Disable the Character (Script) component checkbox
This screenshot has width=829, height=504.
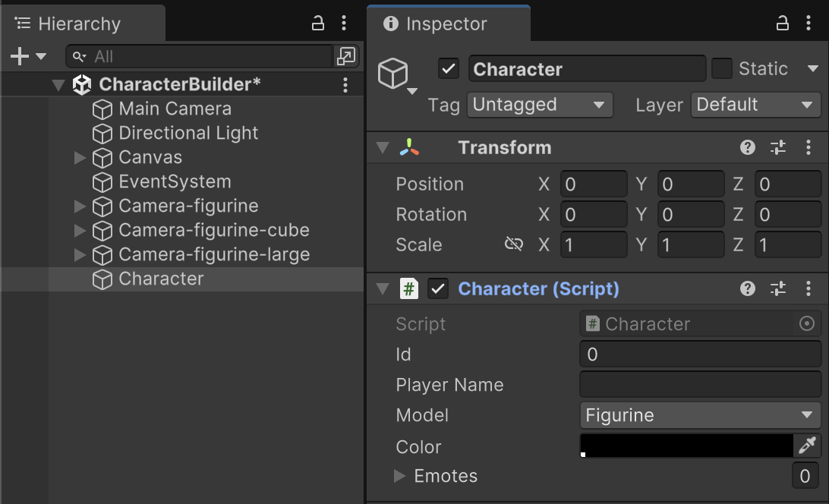click(438, 288)
